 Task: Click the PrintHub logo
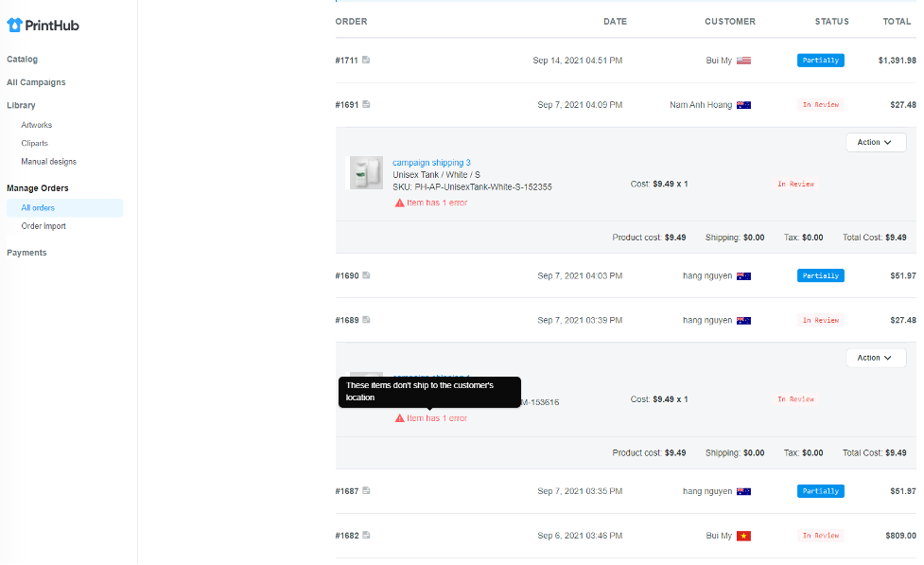coord(43,25)
